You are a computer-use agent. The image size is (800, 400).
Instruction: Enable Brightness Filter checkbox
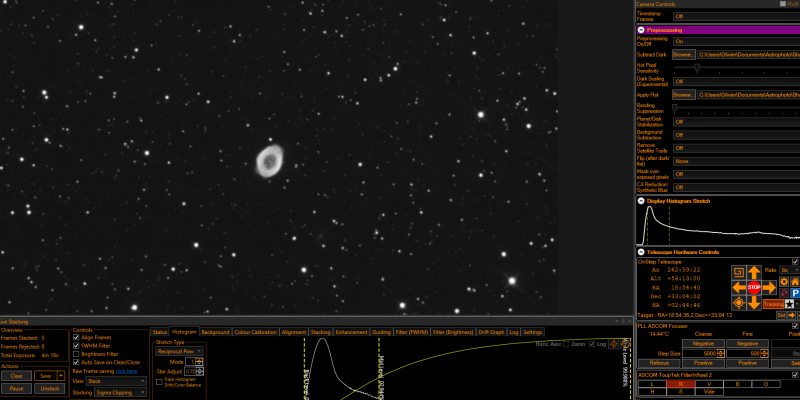click(77, 354)
